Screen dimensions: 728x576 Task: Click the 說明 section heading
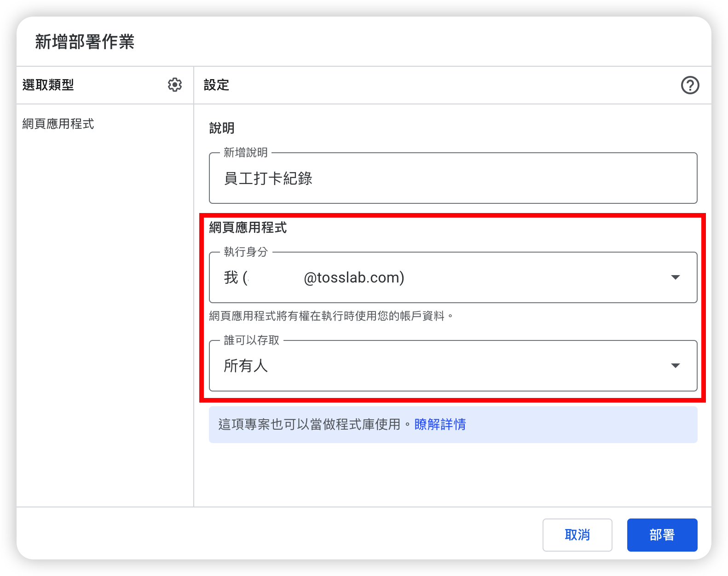(222, 128)
